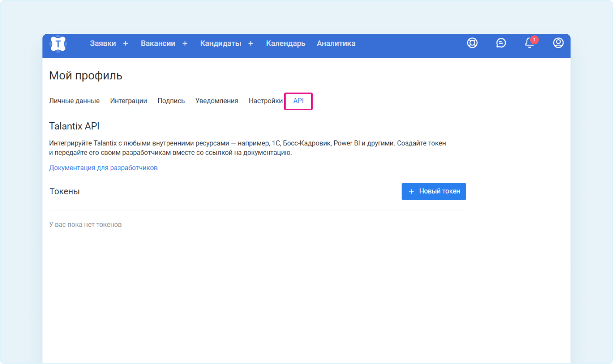Switch to the Уведомления tab

coord(217,101)
